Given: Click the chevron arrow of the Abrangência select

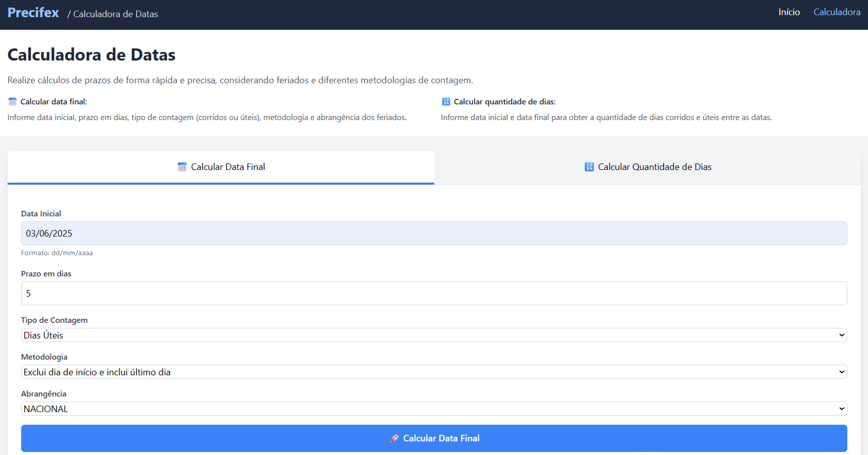Looking at the screenshot, I should click(x=841, y=409).
